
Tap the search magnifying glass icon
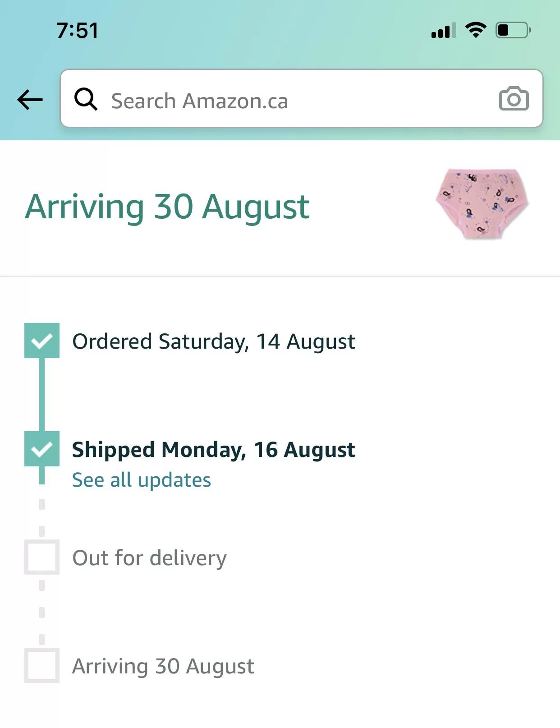tap(86, 99)
